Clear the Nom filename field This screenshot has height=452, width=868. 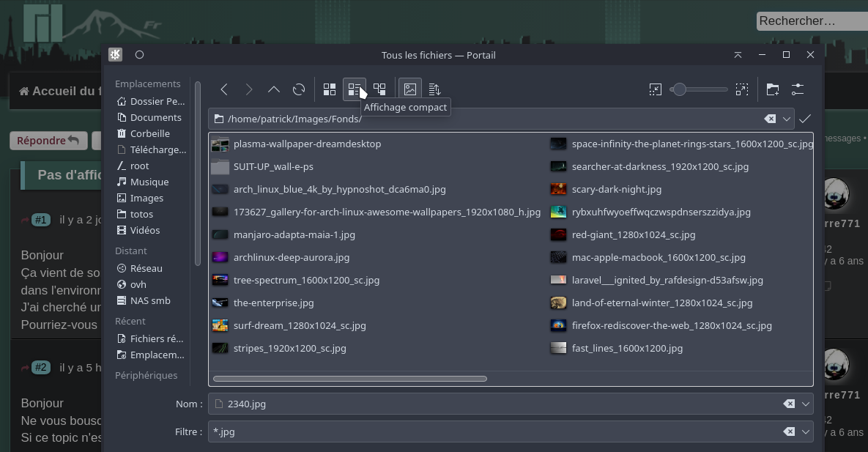[789, 404]
